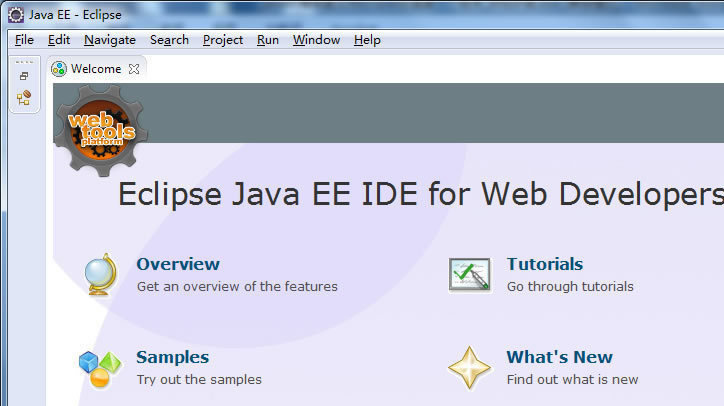Click 'Get an overview of the features' text
724x406 pixels.
pos(237,286)
